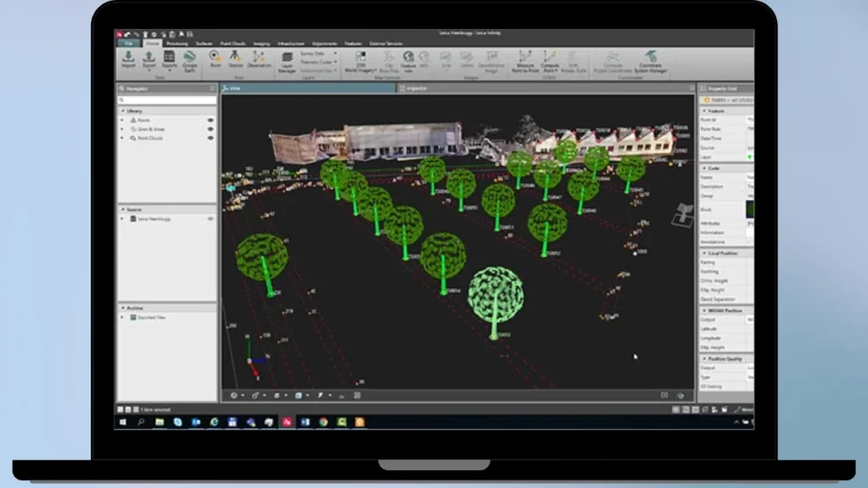Toggle visibility of Points library row

210,120
